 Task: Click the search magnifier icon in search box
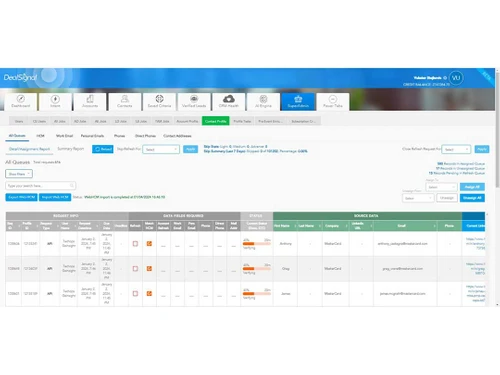(x=72, y=185)
